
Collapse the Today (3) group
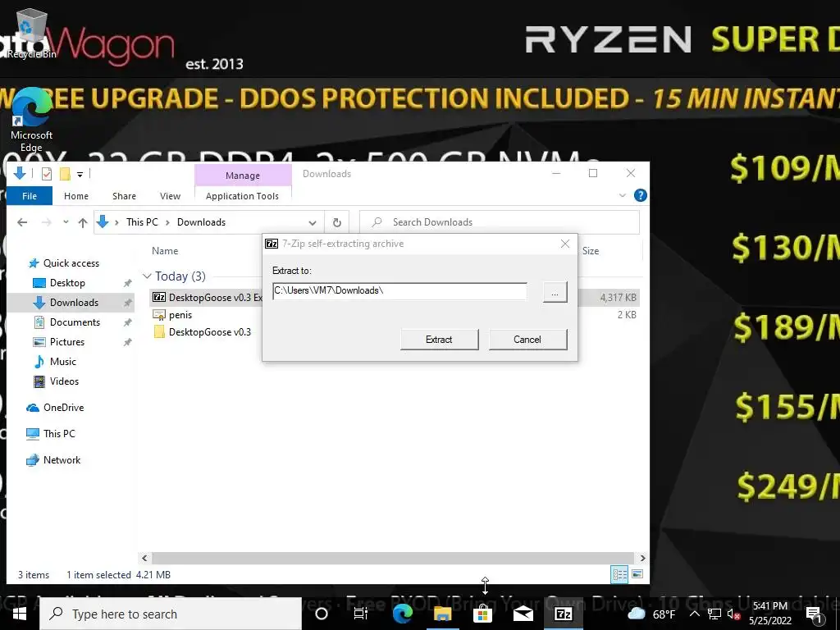pyautogui.click(x=147, y=276)
